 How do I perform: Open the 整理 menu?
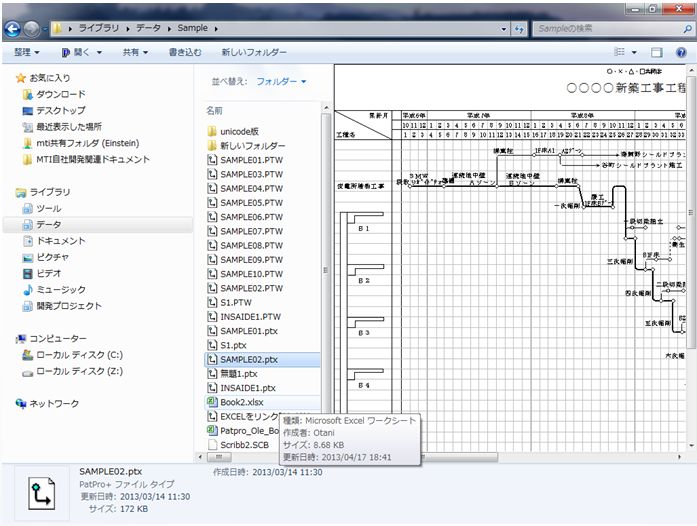27,52
